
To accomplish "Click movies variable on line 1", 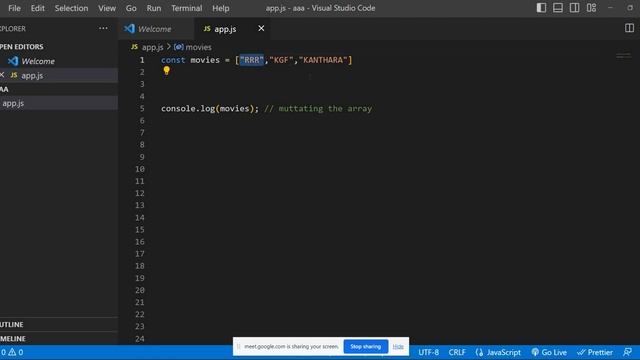I will (x=205, y=60).
